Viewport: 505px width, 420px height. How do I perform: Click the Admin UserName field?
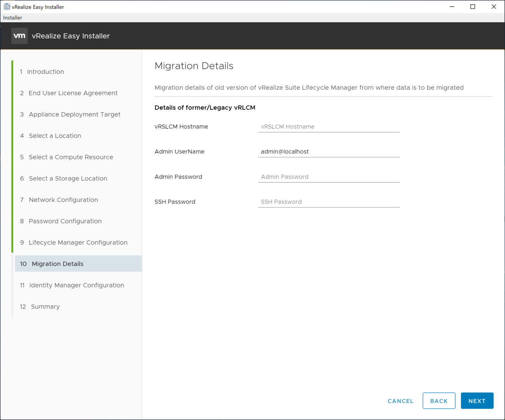328,152
